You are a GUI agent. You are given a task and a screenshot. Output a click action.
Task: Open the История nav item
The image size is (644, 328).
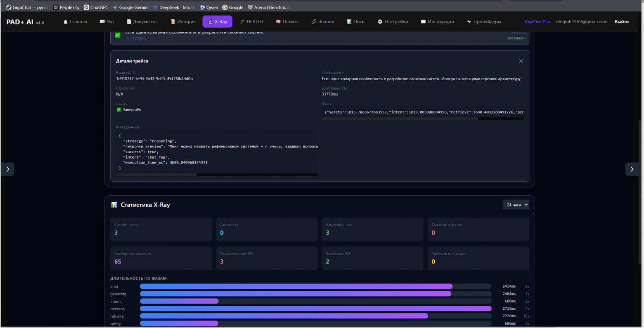[183, 21]
